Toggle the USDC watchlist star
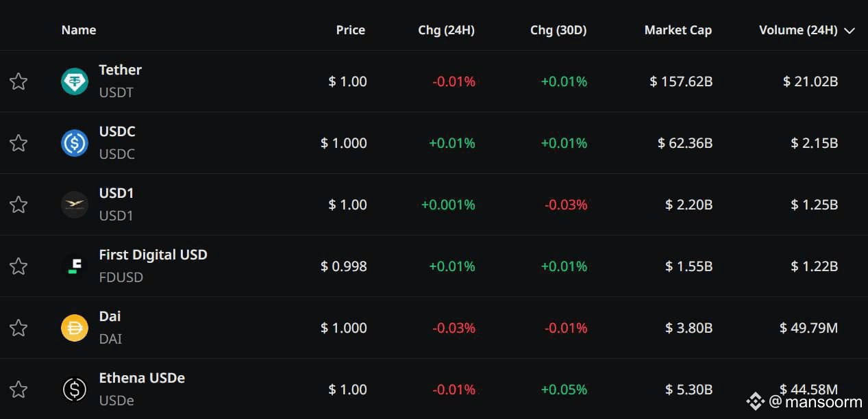 coord(18,143)
